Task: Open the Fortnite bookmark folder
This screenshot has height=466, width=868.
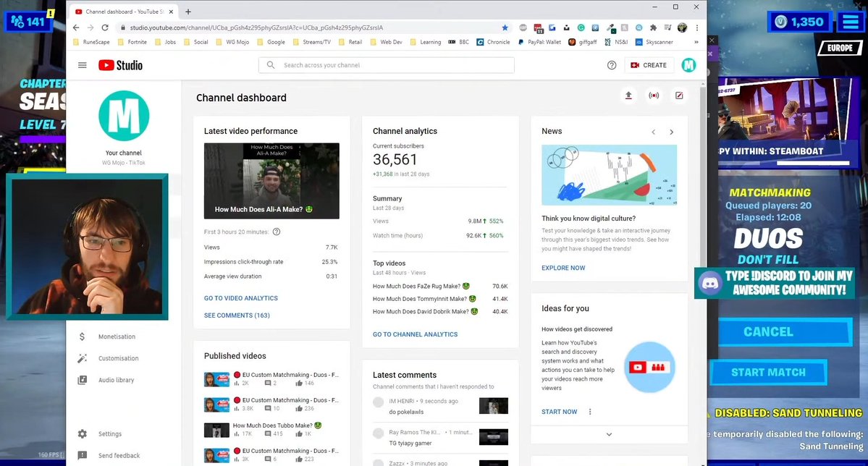Action: pyautogui.click(x=132, y=42)
